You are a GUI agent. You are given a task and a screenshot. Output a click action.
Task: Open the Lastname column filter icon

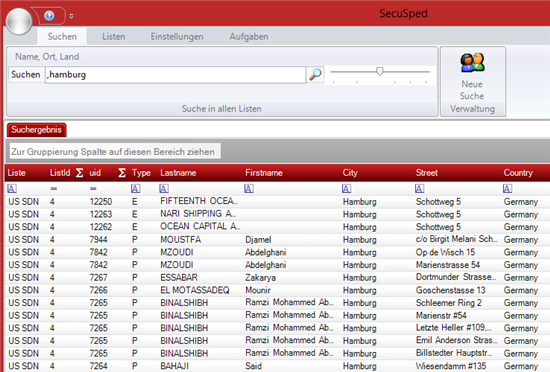tap(164, 189)
